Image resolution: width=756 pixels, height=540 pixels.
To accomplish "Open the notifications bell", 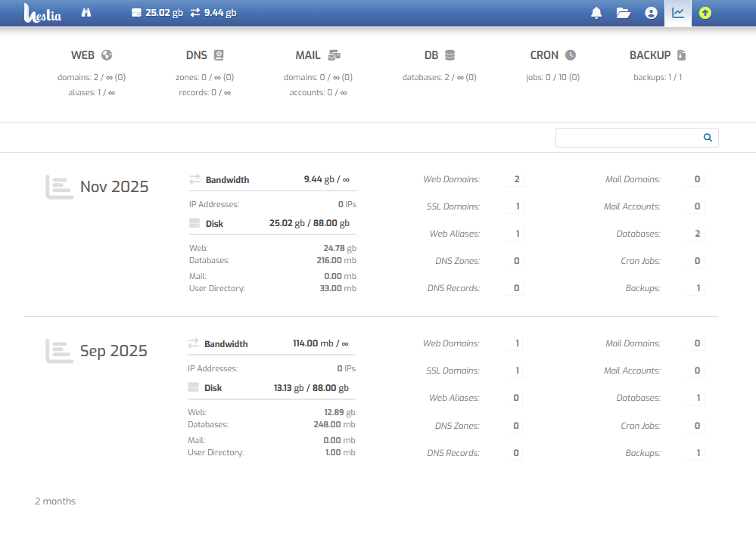I will (596, 13).
